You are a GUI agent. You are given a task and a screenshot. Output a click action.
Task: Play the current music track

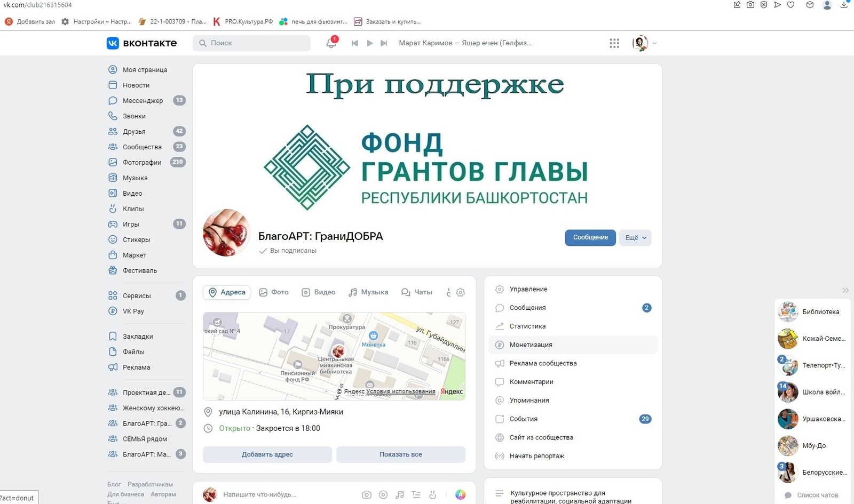(369, 43)
